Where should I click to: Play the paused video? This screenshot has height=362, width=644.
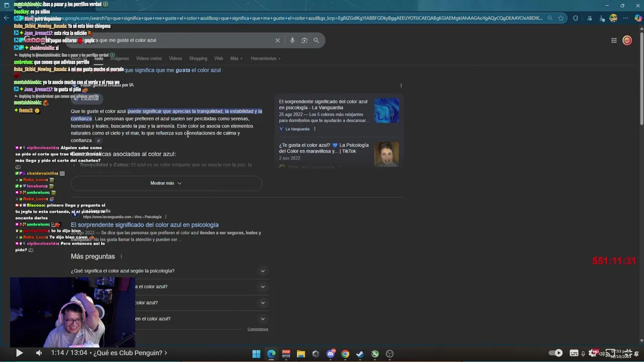click(x=19, y=353)
